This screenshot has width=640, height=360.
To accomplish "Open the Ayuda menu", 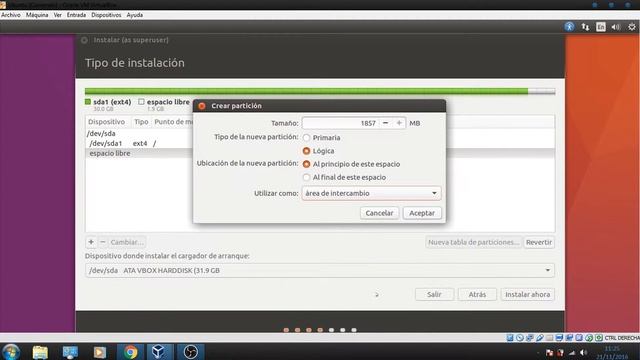I will pos(135,15).
